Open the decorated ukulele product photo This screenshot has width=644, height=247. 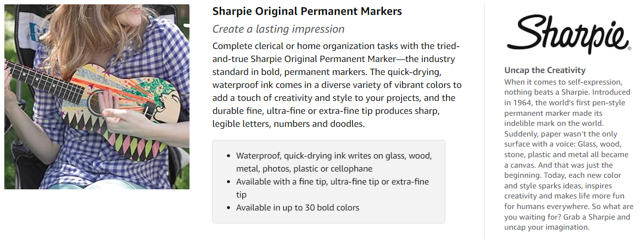(x=97, y=96)
